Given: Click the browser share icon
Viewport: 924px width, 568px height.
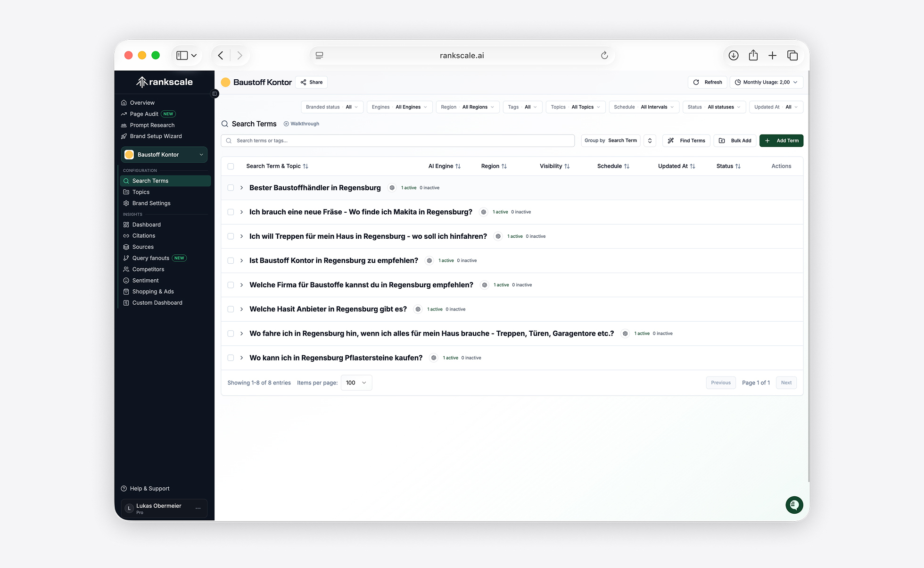Looking at the screenshot, I should coord(753,55).
